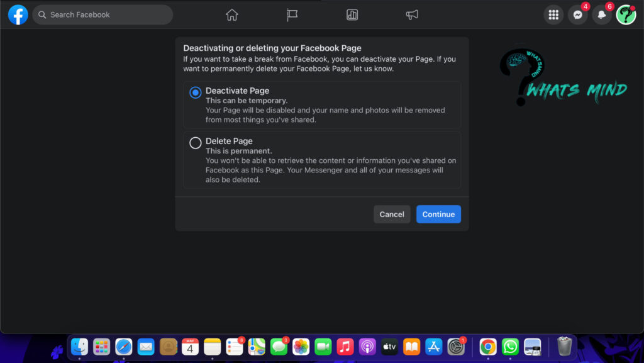This screenshot has height=363, width=644.
Task: Click the 'This is permanent.' text
Action: (x=238, y=151)
